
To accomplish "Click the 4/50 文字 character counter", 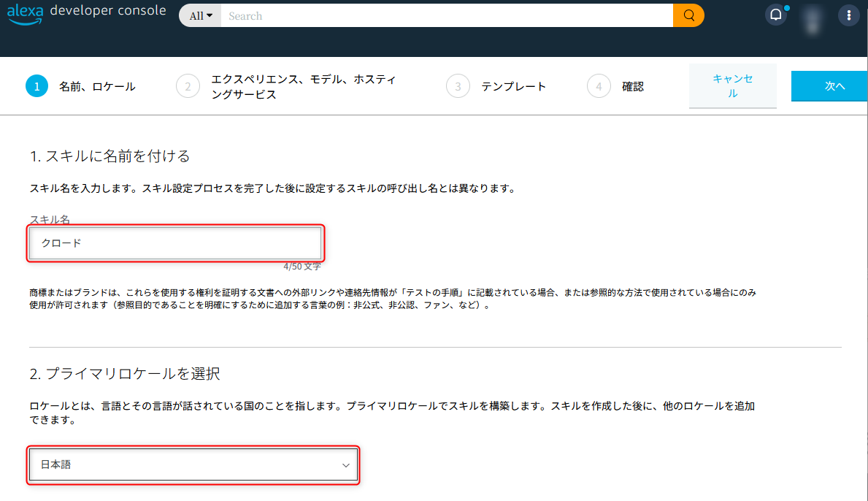I will coord(302,266).
